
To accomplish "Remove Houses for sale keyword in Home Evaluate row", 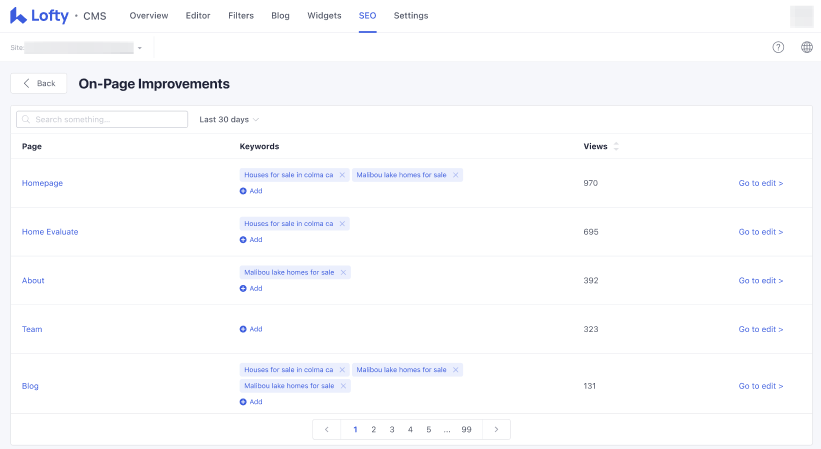I will point(342,223).
